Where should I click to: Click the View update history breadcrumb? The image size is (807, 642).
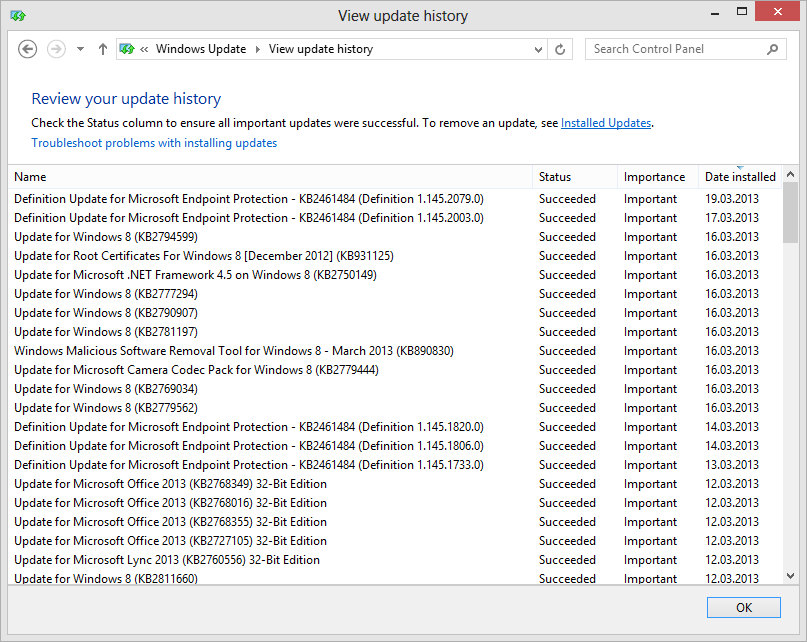pyautogui.click(x=321, y=49)
